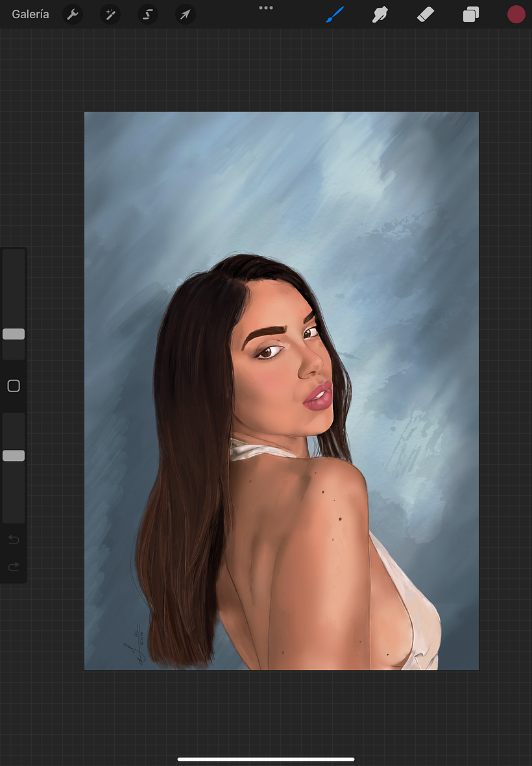Open the Layers panel
532x766 pixels.
click(x=471, y=15)
